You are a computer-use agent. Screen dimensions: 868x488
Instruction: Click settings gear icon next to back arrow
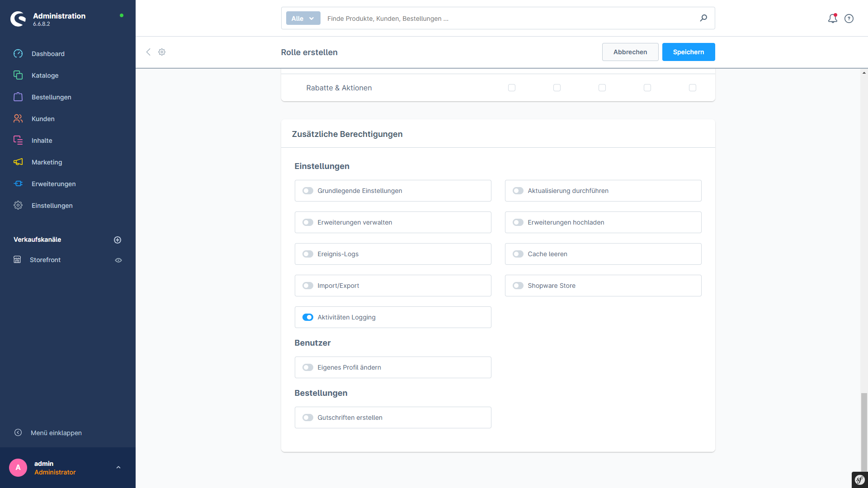click(162, 52)
